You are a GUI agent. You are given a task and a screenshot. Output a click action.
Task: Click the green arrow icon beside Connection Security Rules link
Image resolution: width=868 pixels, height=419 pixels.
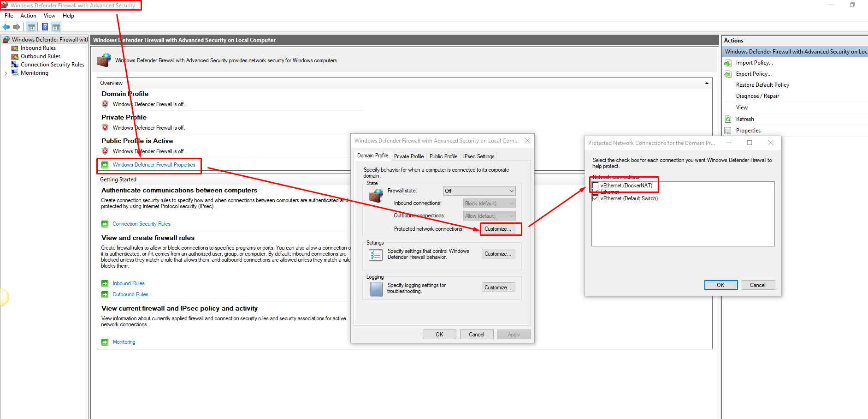tap(105, 224)
